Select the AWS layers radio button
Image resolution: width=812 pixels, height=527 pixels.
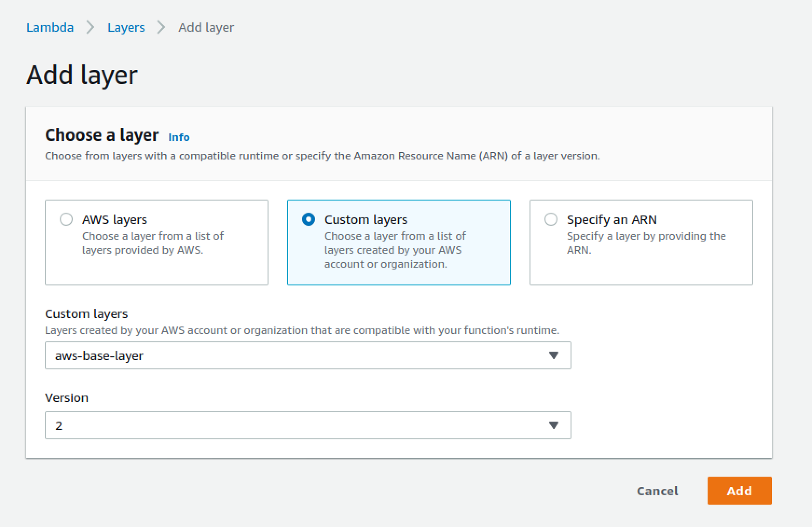[66, 219]
